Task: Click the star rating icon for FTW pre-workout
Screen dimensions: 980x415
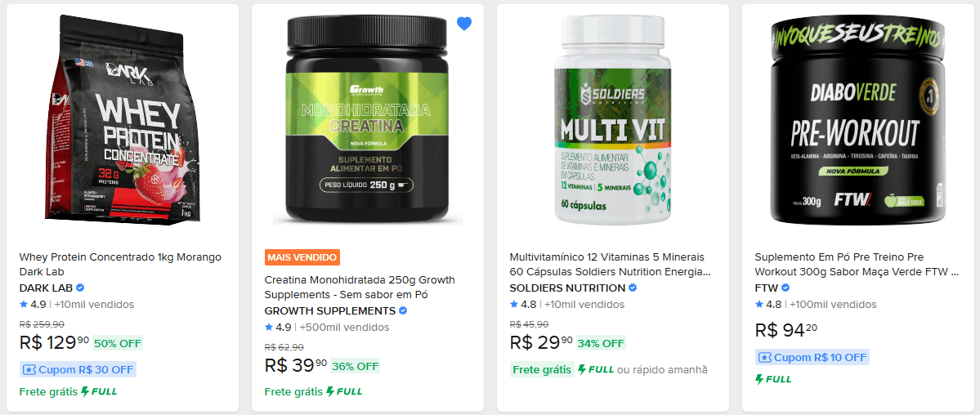Action: click(759, 305)
